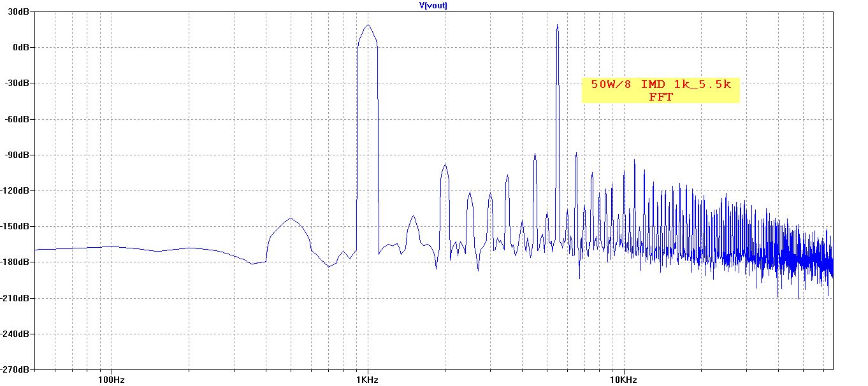Click the 100Hz frequency label
Viewport: 868px width, 386px height.
(x=112, y=380)
